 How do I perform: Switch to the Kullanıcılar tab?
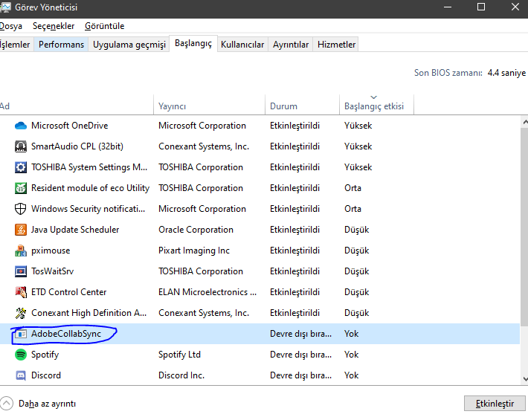coord(242,45)
